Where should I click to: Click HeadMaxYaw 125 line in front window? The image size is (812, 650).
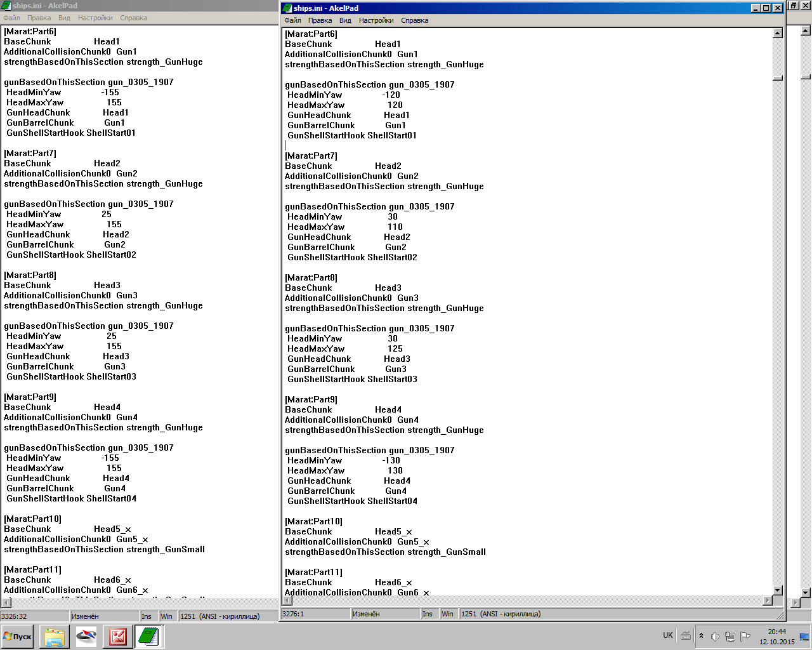coord(345,348)
